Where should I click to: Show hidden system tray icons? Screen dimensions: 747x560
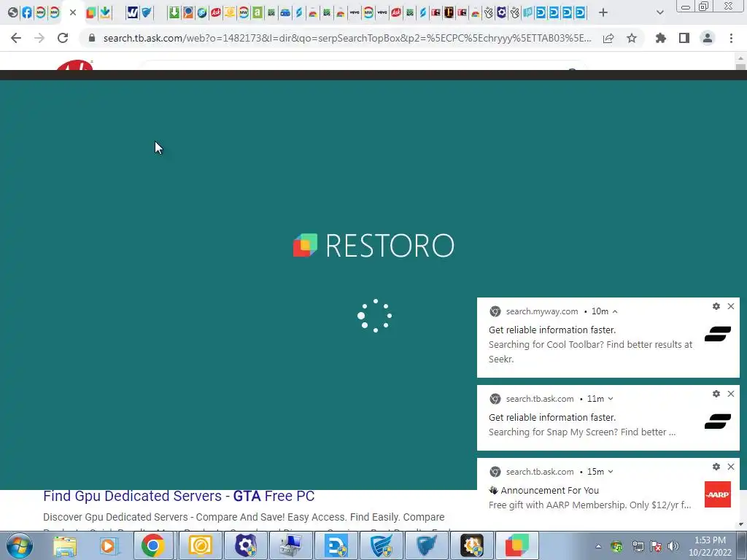tap(598, 546)
